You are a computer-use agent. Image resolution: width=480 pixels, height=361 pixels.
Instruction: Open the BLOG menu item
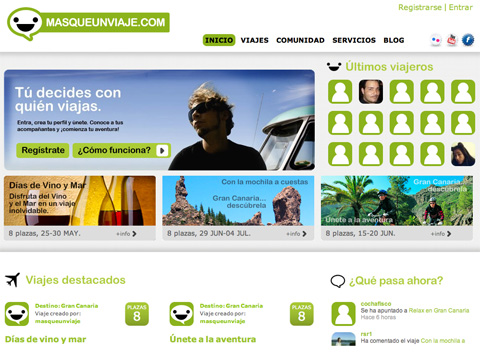[394, 40]
